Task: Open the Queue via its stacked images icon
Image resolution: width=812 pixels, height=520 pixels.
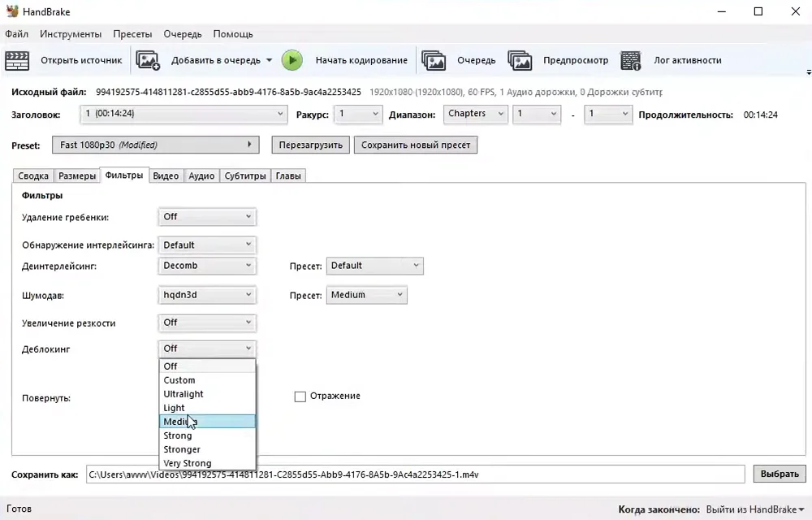Action: tap(434, 61)
